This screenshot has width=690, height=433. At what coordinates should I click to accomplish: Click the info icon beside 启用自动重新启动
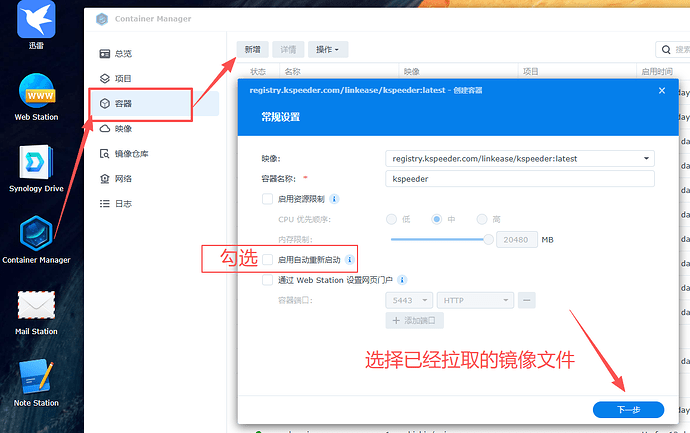pyautogui.click(x=349, y=260)
